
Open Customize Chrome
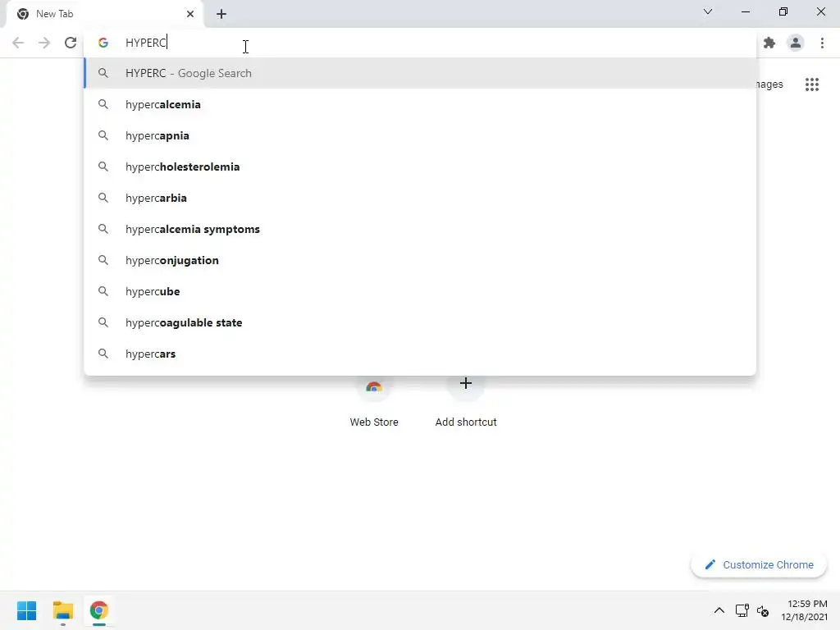(759, 564)
